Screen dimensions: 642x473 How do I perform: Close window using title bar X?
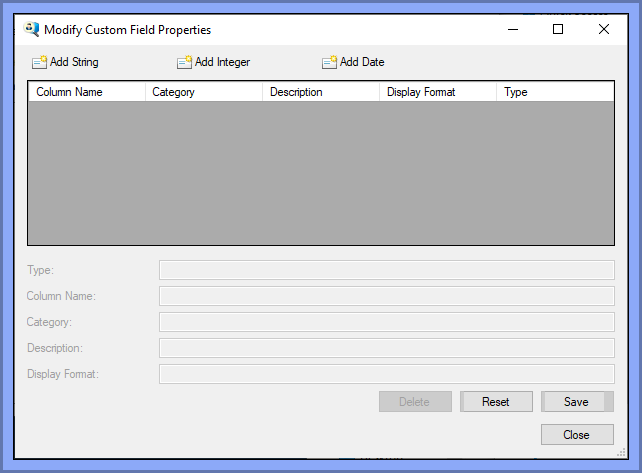(604, 29)
